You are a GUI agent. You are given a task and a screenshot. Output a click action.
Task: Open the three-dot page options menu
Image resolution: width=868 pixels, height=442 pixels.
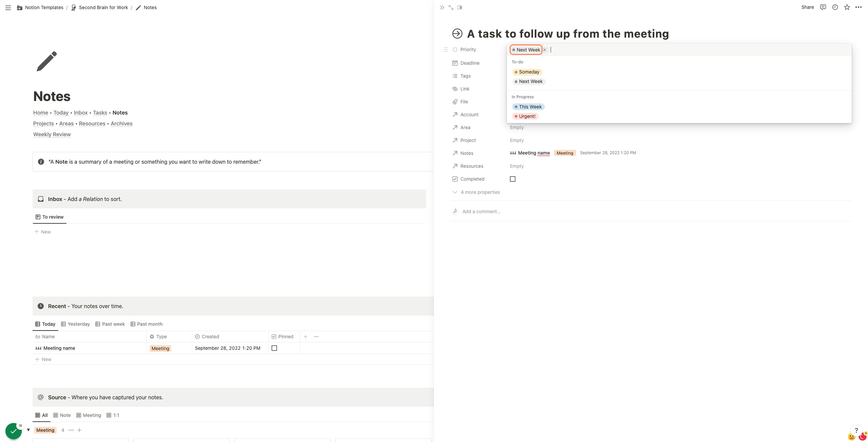[859, 7]
